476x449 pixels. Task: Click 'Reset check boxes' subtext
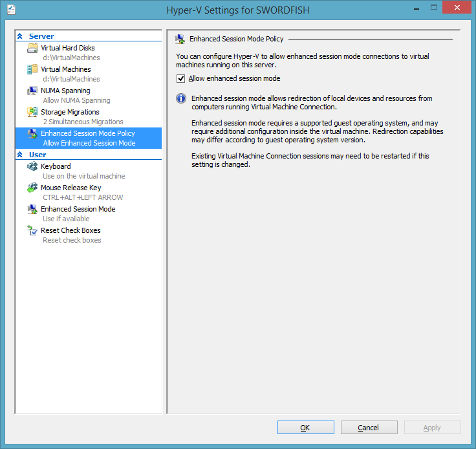[x=72, y=240]
